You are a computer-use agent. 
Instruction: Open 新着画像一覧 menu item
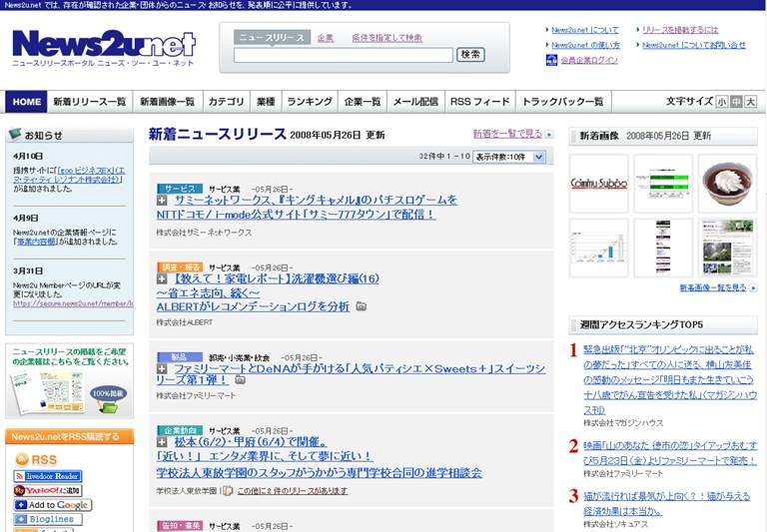click(168, 102)
